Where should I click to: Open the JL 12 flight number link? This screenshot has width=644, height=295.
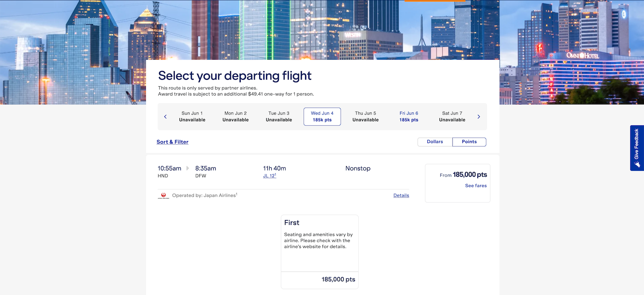click(269, 176)
